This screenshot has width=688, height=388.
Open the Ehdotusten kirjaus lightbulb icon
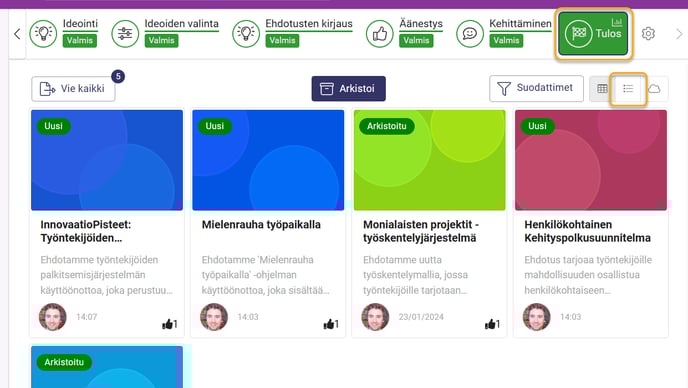point(246,33)
